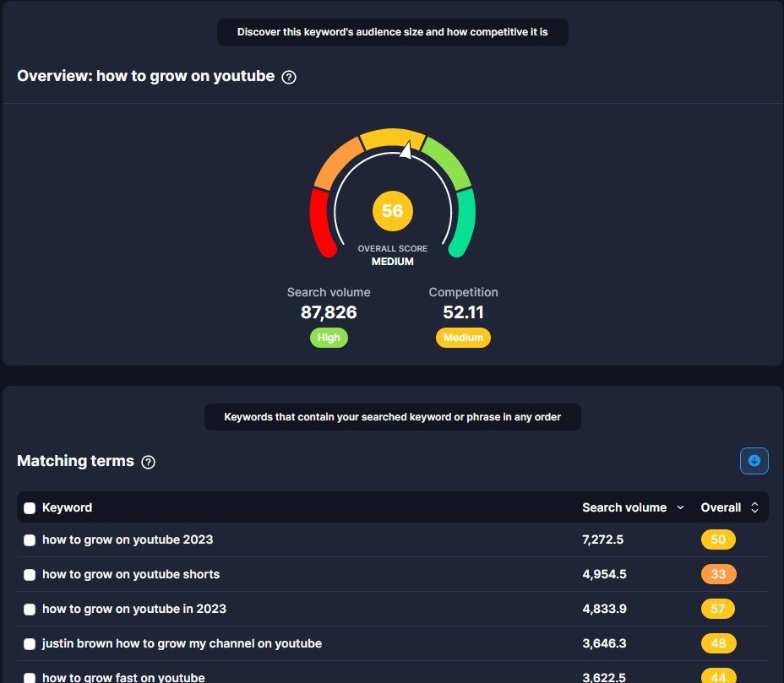
Task: Click the overall score badge 48
Action: tap(718, 643)
